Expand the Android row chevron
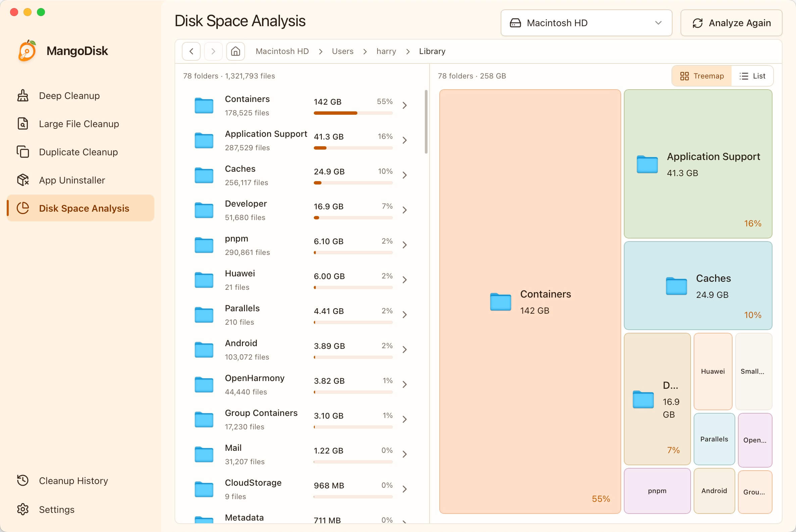Image resolution: width=796 pixels, height=532 pixels. coord(405,350)
